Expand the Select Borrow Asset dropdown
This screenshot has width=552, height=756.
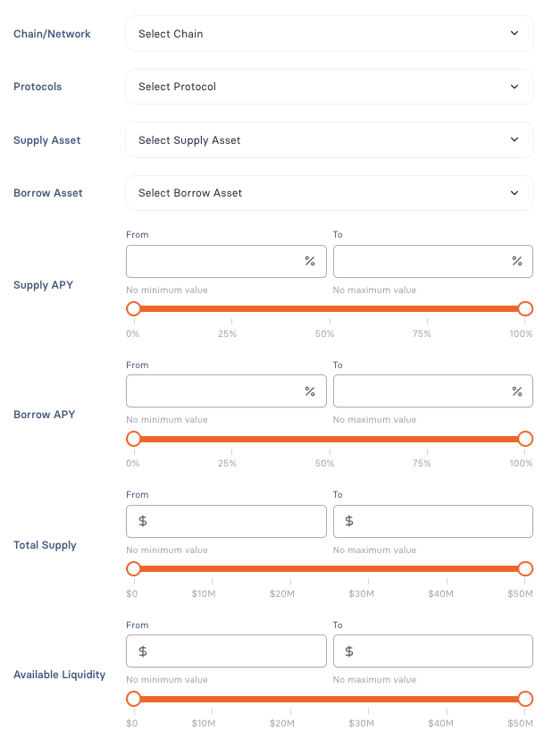pos(329,193)
